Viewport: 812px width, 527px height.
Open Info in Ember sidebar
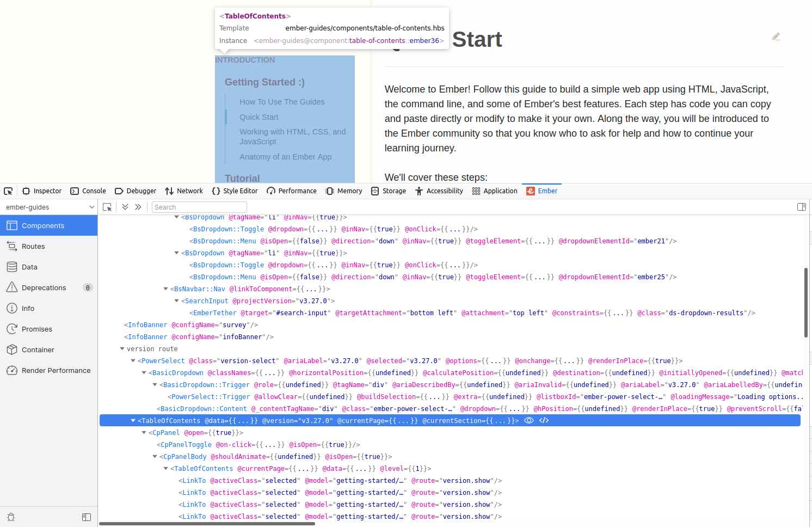[49, 308]
